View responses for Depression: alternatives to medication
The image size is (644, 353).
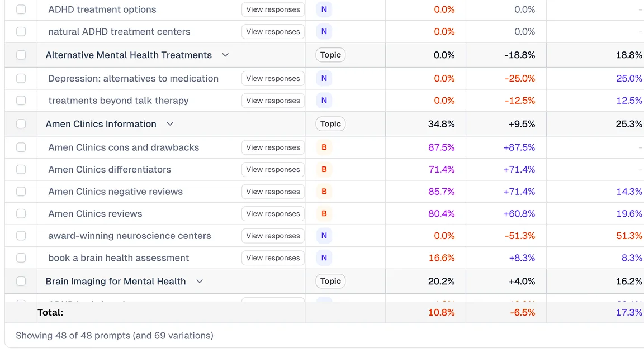coord(273,78)
